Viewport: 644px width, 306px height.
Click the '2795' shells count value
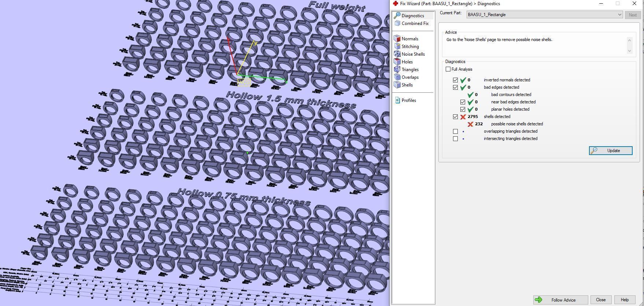pos(473,117)
